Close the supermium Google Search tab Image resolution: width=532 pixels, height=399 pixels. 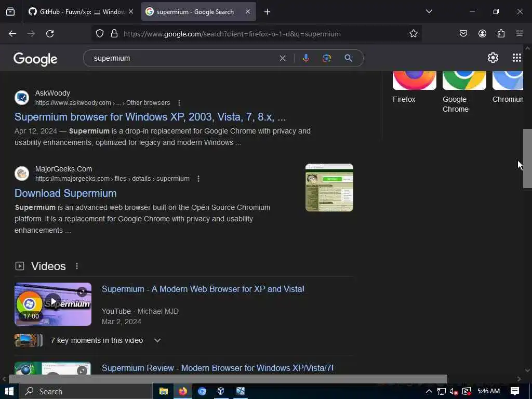248,11
